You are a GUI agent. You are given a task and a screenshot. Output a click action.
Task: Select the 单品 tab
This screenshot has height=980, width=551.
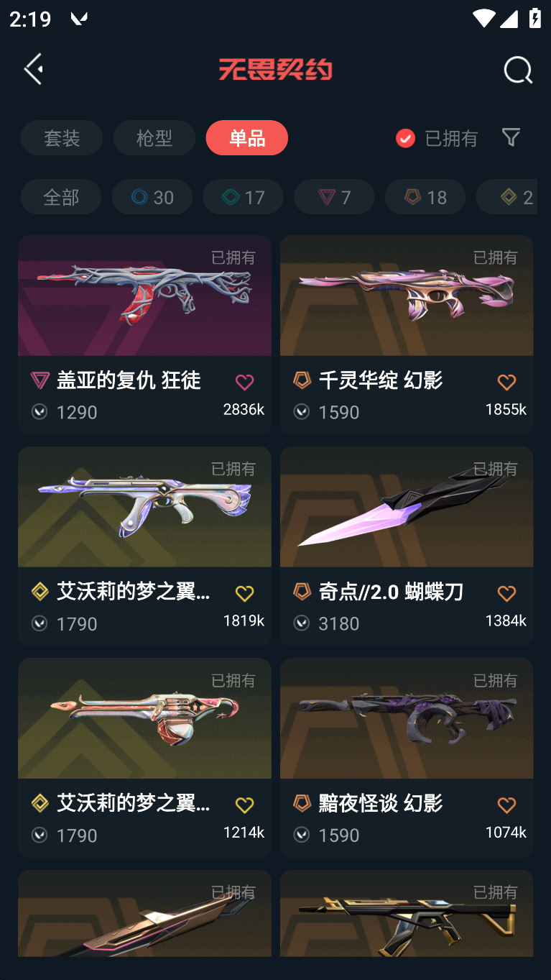pos(247,137)
